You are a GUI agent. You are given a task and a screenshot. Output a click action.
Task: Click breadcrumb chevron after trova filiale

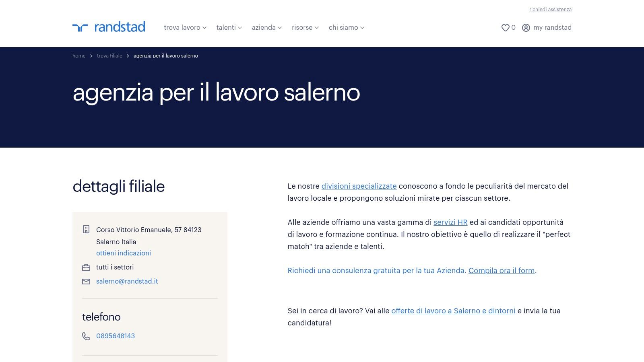click(128, 56)
